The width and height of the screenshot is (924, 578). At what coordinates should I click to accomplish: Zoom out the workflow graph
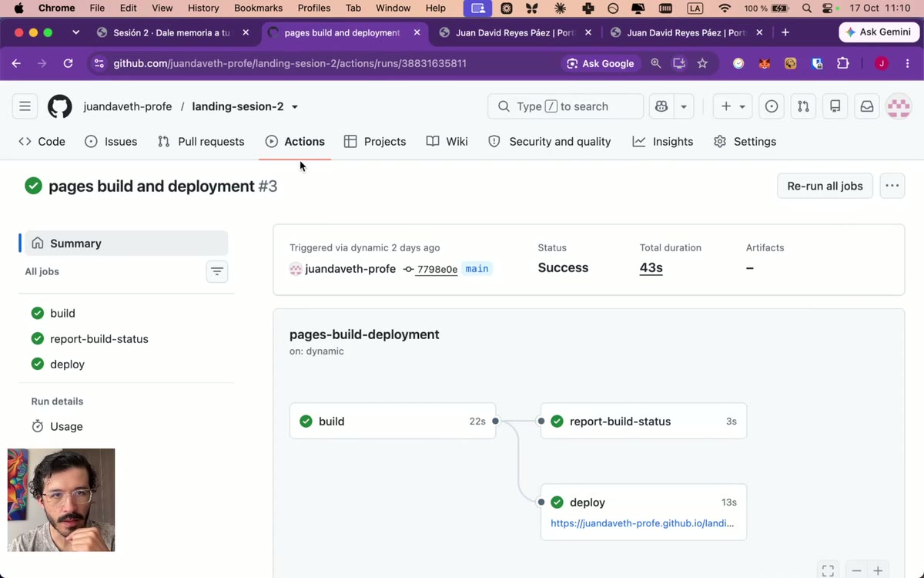tap(856, 570)
